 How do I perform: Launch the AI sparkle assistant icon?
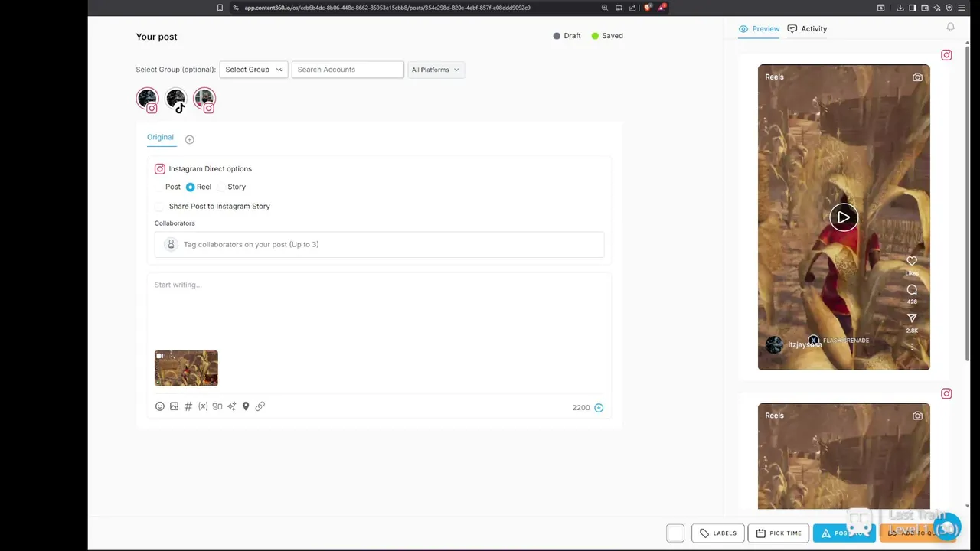231,406
